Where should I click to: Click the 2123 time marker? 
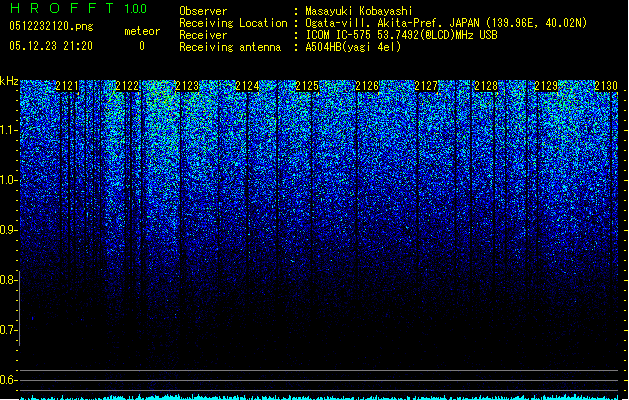(187, 86)
